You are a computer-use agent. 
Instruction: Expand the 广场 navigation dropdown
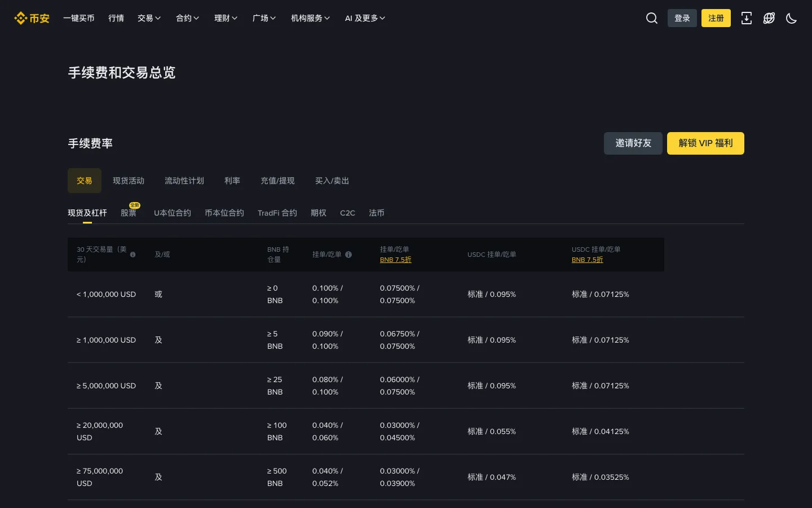click(x=264, y=18)
